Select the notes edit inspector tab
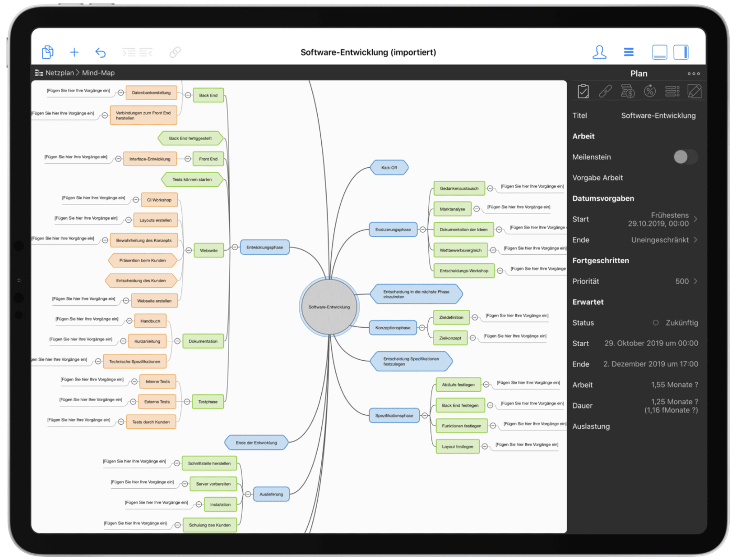Screen dimensions: 737x560 point(695,91)
